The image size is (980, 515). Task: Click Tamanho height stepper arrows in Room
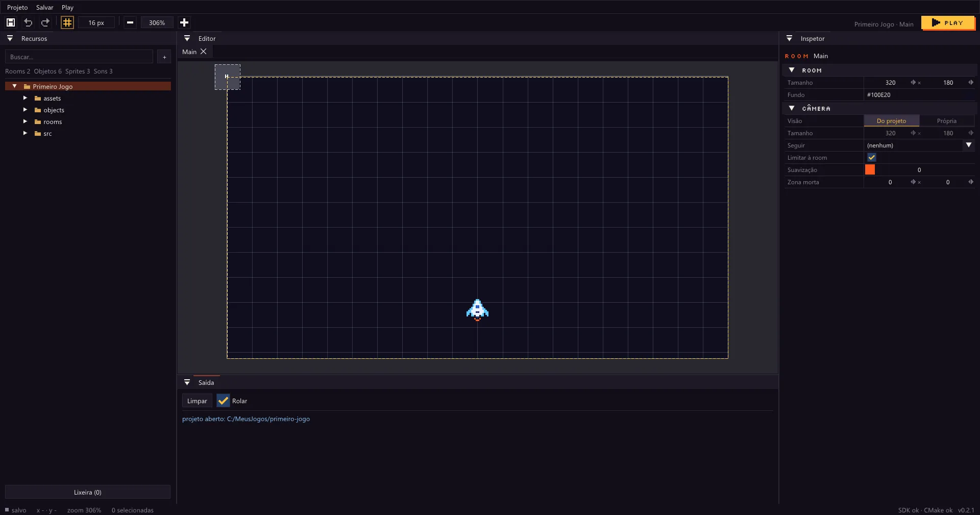coord(971,82)
